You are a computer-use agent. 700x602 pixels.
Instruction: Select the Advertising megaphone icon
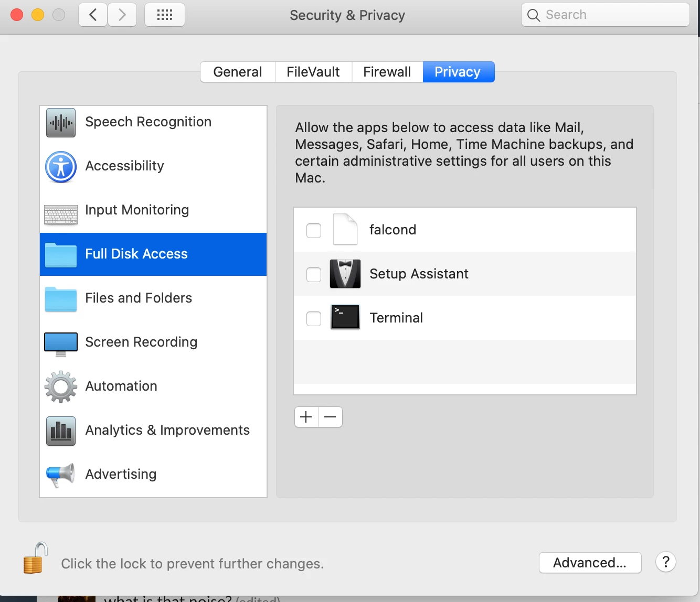click(61, 475)
